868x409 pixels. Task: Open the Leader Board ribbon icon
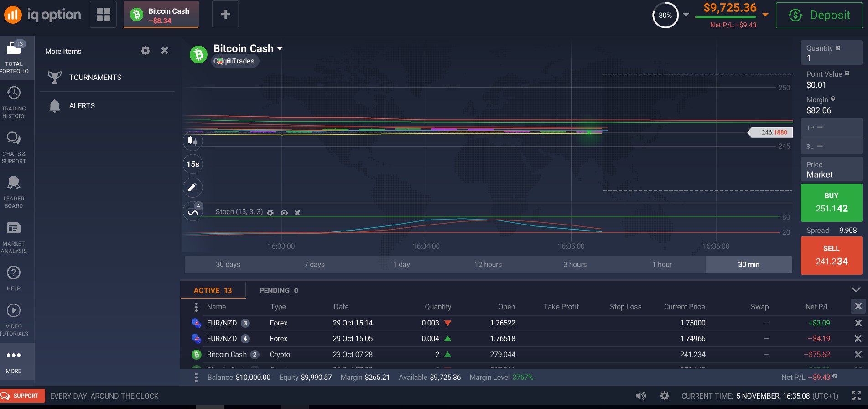[14, 183]
